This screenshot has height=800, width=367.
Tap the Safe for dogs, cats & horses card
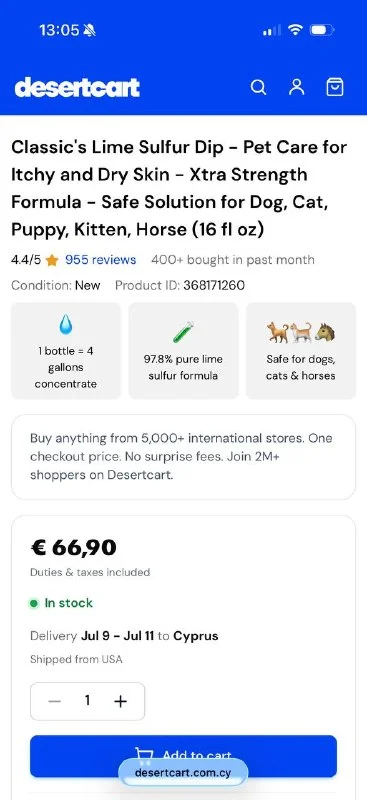click(301, 351)
